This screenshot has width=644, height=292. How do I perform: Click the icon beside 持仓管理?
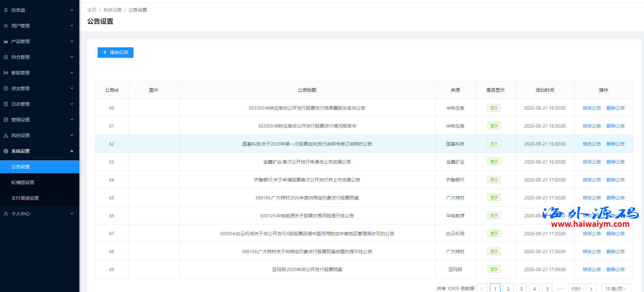[6, 57]
